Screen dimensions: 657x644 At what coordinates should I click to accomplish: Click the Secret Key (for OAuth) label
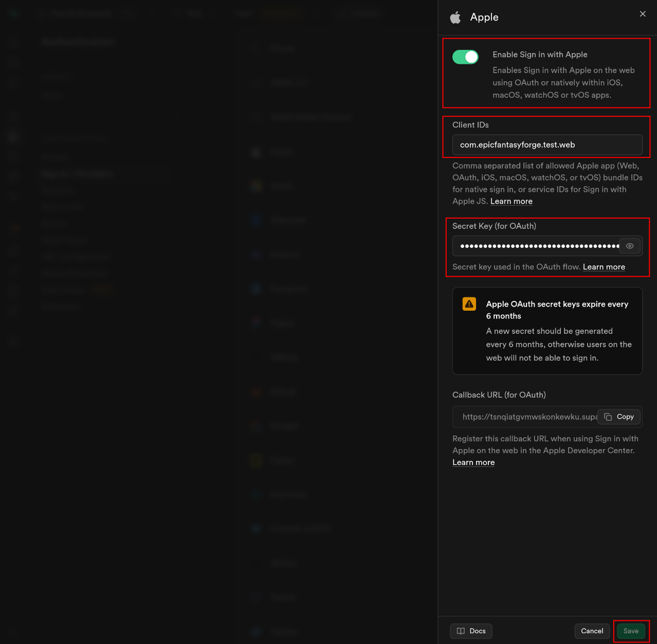pos(494,226)
